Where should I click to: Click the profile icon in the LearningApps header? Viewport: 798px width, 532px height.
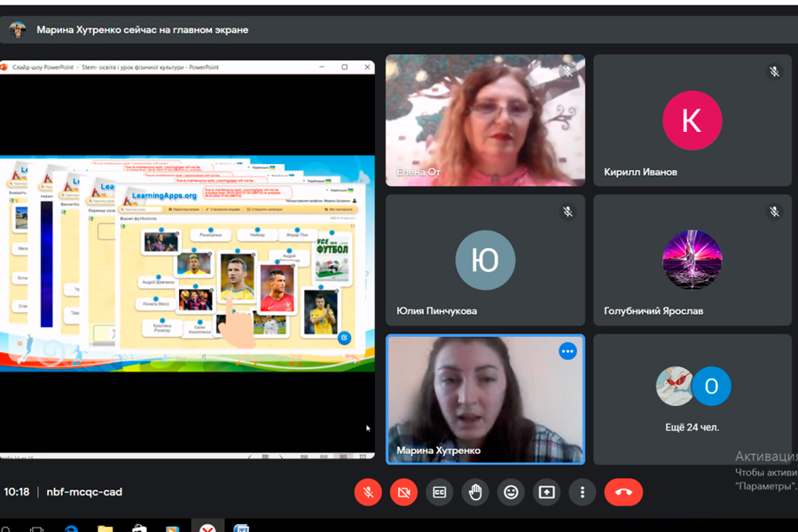tap(355, 200)
